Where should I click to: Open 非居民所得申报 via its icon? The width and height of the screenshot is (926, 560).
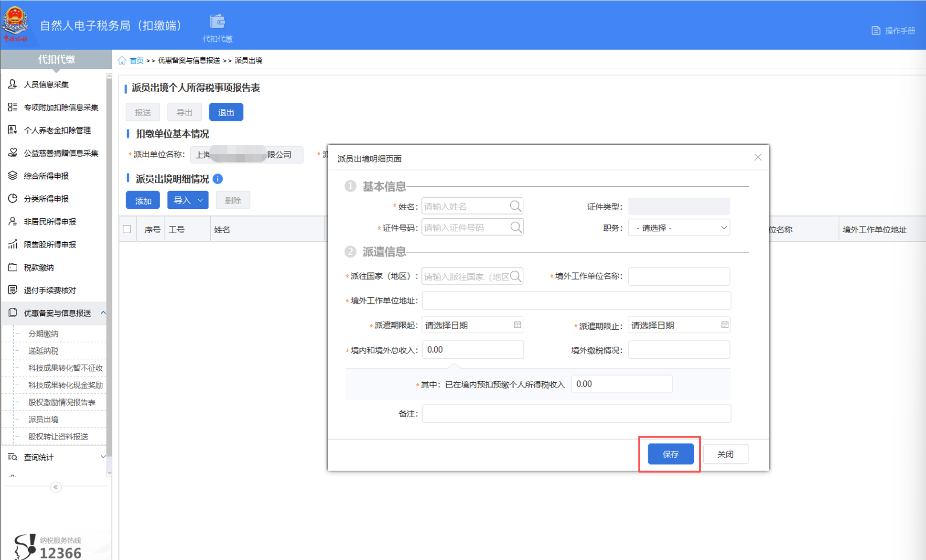click(x=12, y=221)
